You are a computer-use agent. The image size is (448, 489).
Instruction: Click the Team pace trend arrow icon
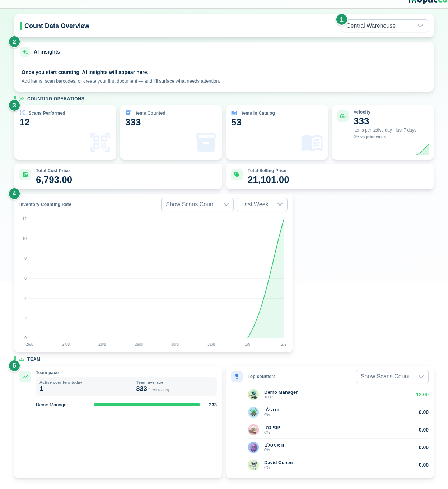pyautogui.click(x=25, y=377)
